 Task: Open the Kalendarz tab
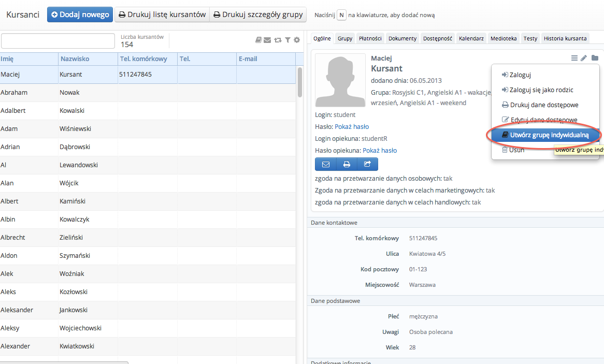coord(471,38)
